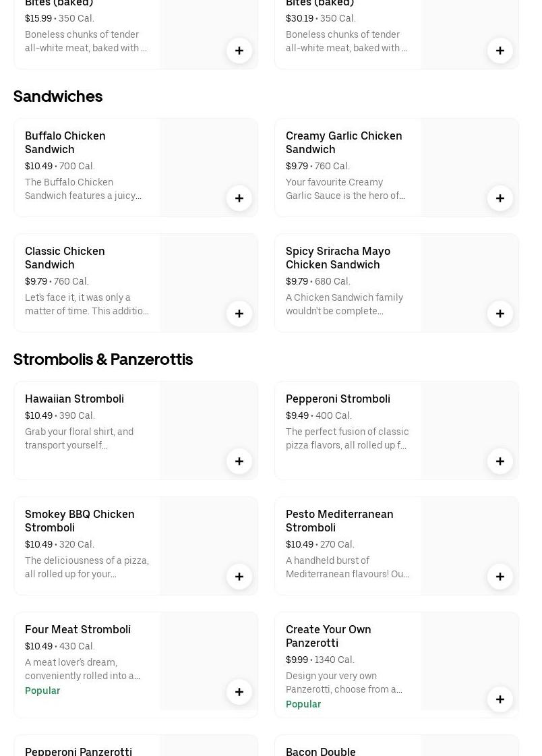Click plus button for Classic Chicken Sandwich

coord(239,314)
